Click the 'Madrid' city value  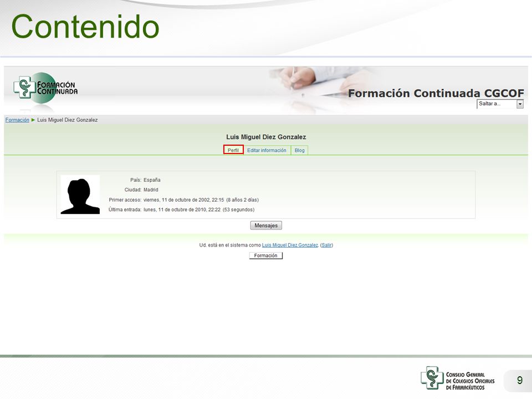[151, 190]
